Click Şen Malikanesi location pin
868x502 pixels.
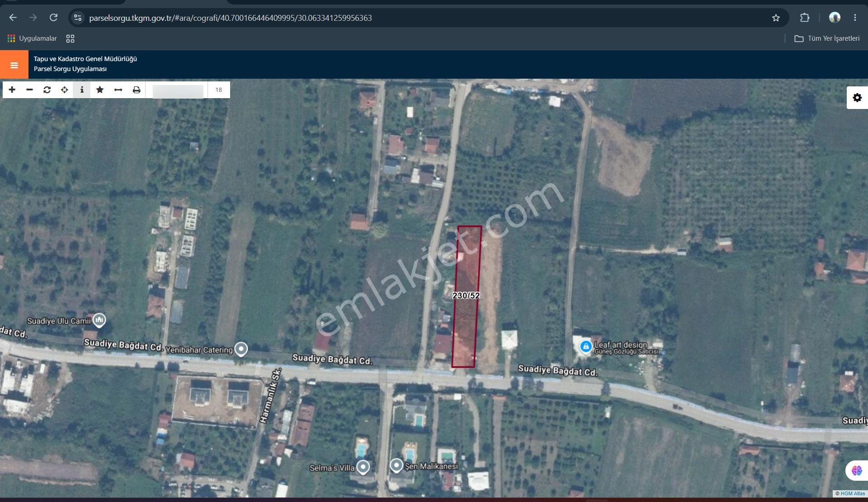point(396,465)
